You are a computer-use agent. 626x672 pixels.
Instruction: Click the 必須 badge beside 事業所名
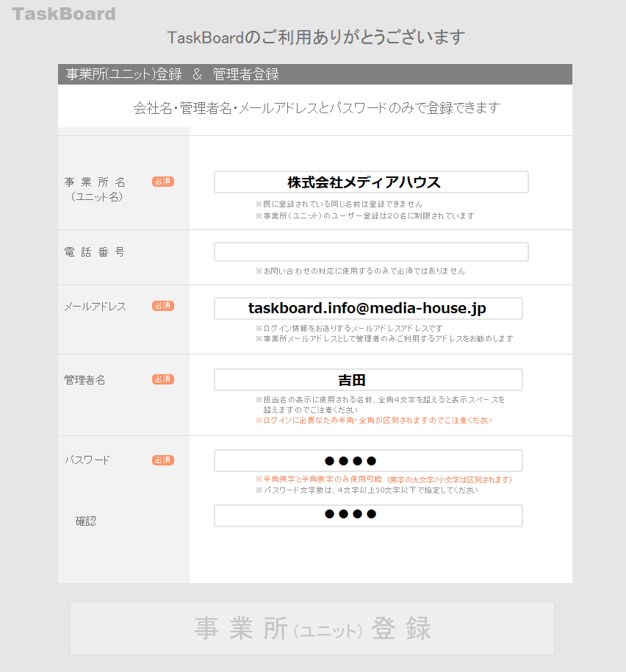163,182
